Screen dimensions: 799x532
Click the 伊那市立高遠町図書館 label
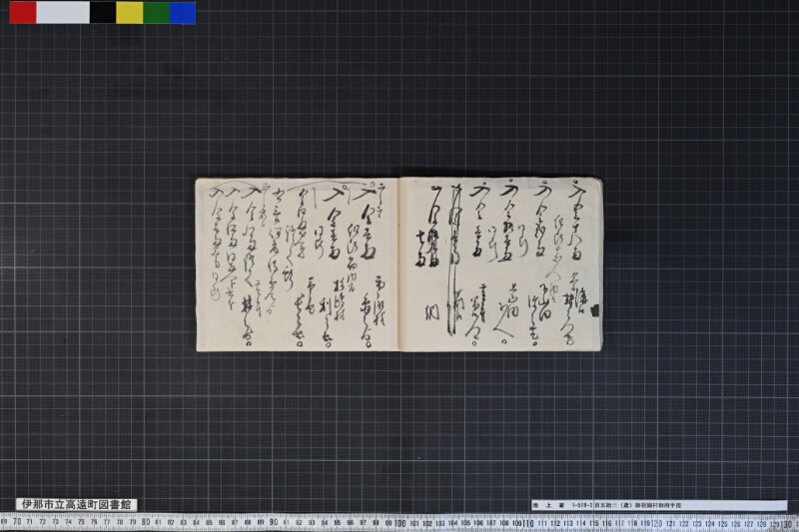[77, 504]
